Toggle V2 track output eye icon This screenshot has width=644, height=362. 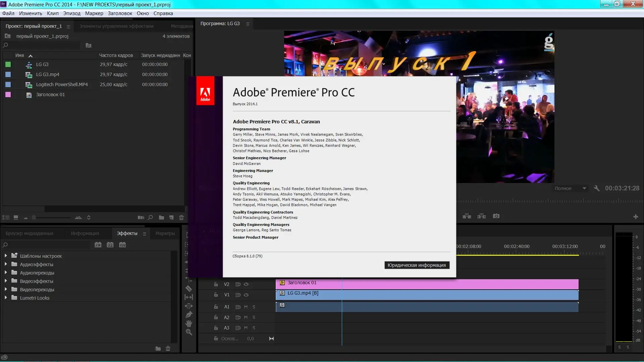tap(246, 284)
